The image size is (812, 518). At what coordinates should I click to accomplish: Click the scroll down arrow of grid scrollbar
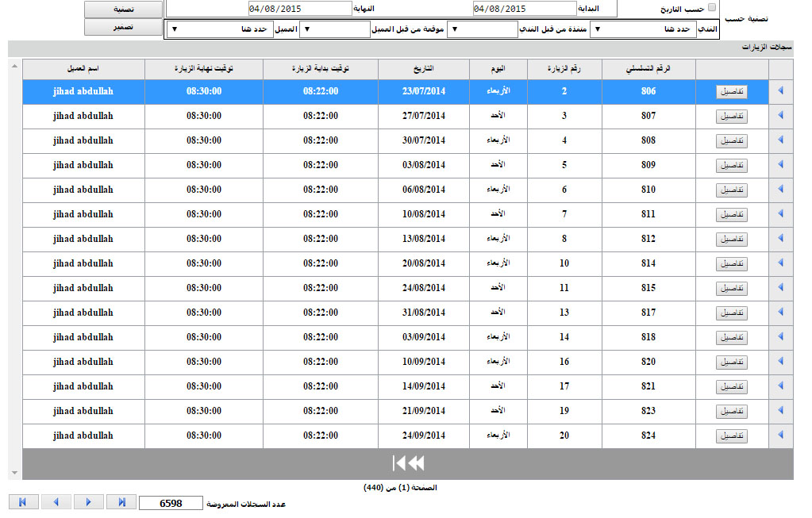coord(14,473)
